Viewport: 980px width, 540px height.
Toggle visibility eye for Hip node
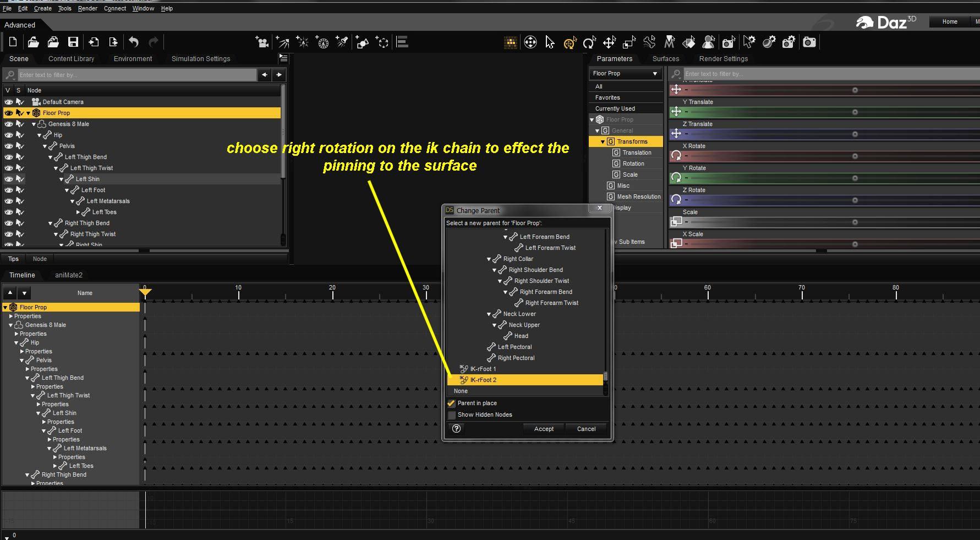(x=9, y=135)
